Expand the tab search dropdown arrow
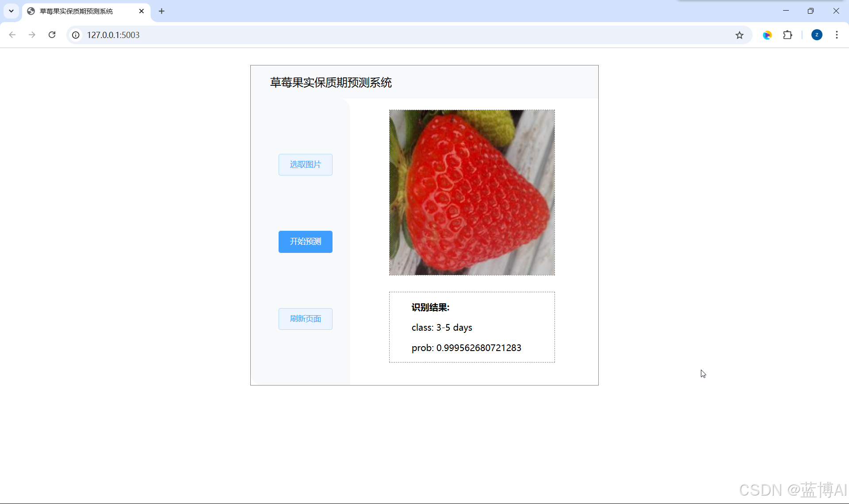The height and width of the screenshot is (504, 849). [x=11, y=11]
